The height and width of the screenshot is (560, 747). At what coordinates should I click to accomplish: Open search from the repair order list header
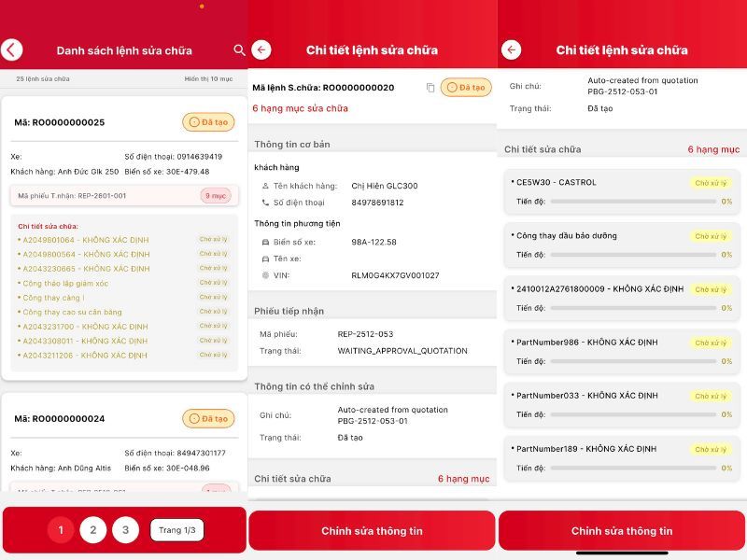click(x=239, y=49)
